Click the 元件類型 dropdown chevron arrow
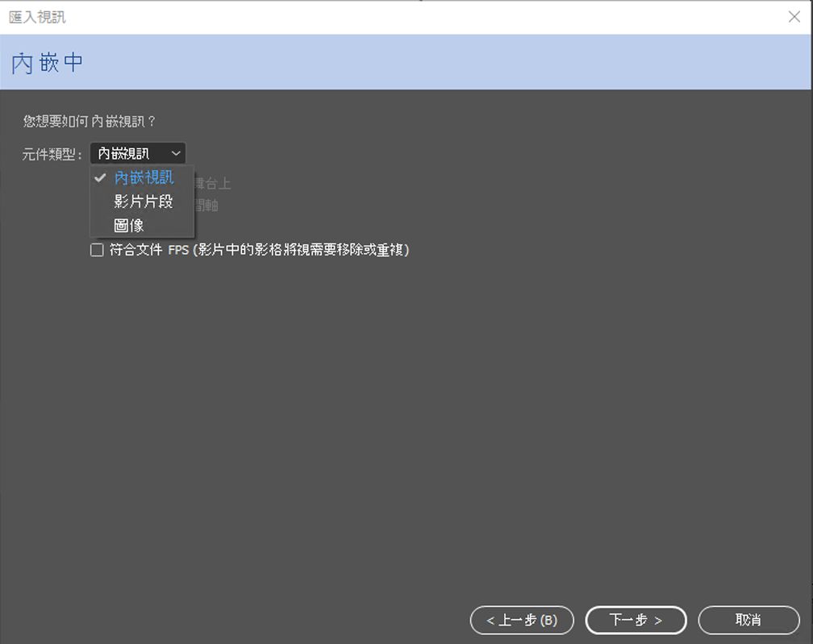This screenshot has width=813, height=644. [176, 153]
